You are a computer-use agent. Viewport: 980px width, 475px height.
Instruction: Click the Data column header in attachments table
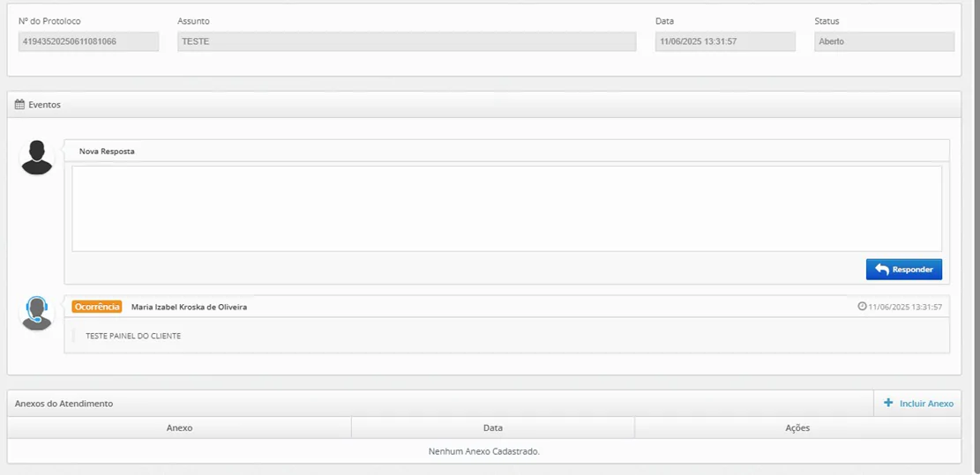[x=493, y=427]
